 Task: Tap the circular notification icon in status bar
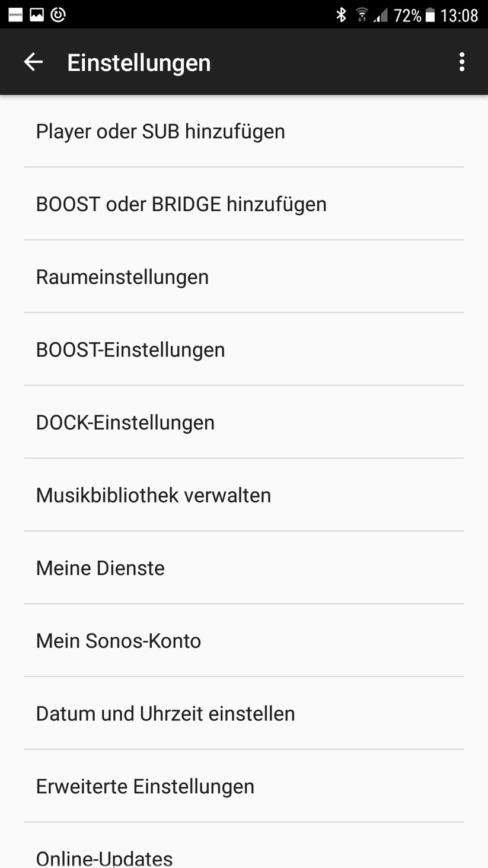click(x=58, y=15)
